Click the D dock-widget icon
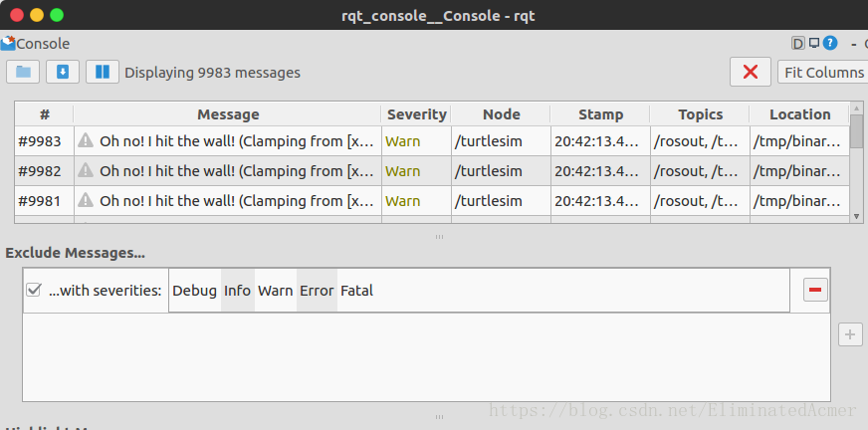This screenshot has height=430, width=868. [797, 43]
